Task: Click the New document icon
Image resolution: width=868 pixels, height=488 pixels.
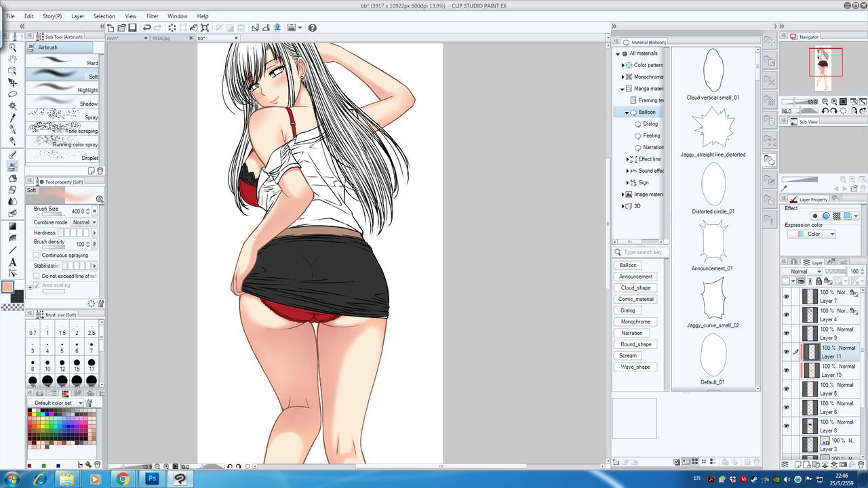Action: pos(111,28)
